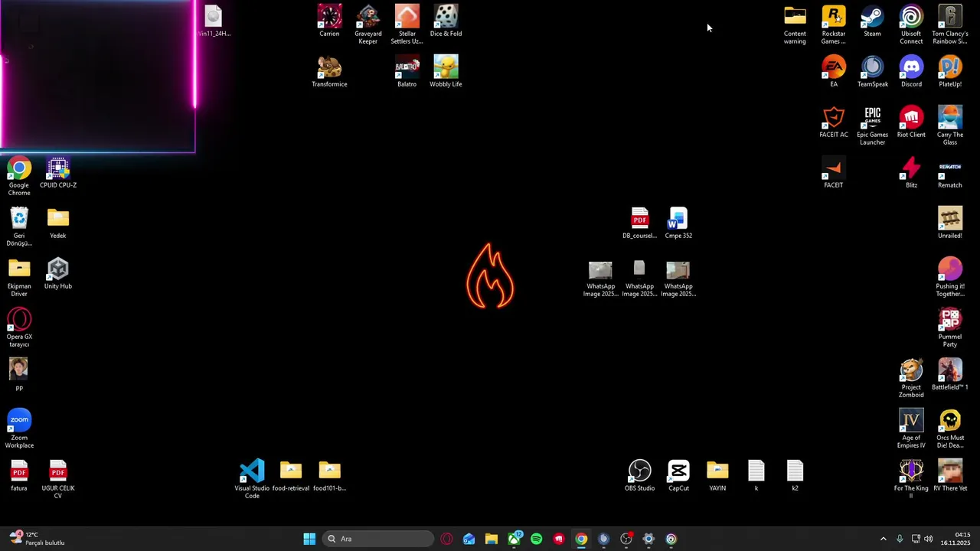The height and width of the screenshot is (551, 980).
Task: Select the For The King II icon
Action: click(911, 479)
